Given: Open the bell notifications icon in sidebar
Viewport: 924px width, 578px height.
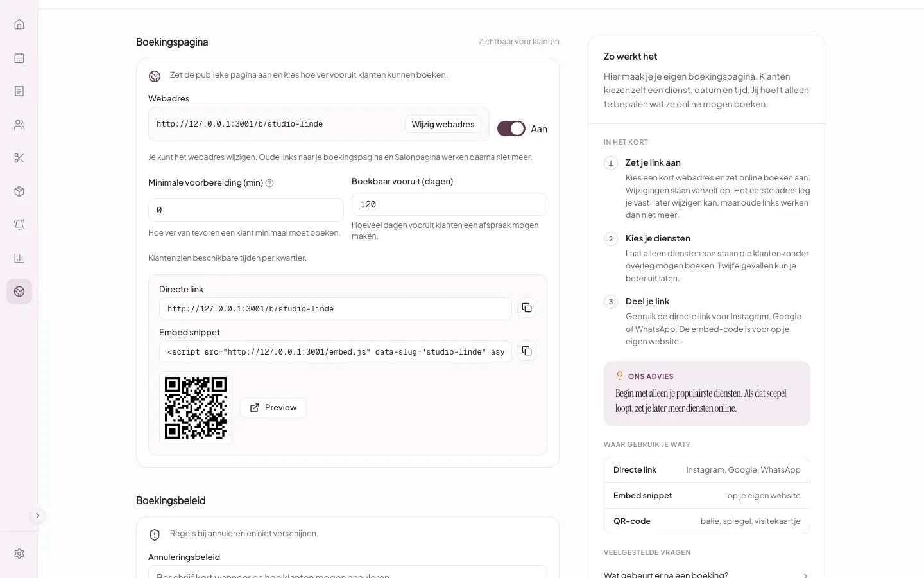Looking at the screenshot, I should [x=19, y=225].
